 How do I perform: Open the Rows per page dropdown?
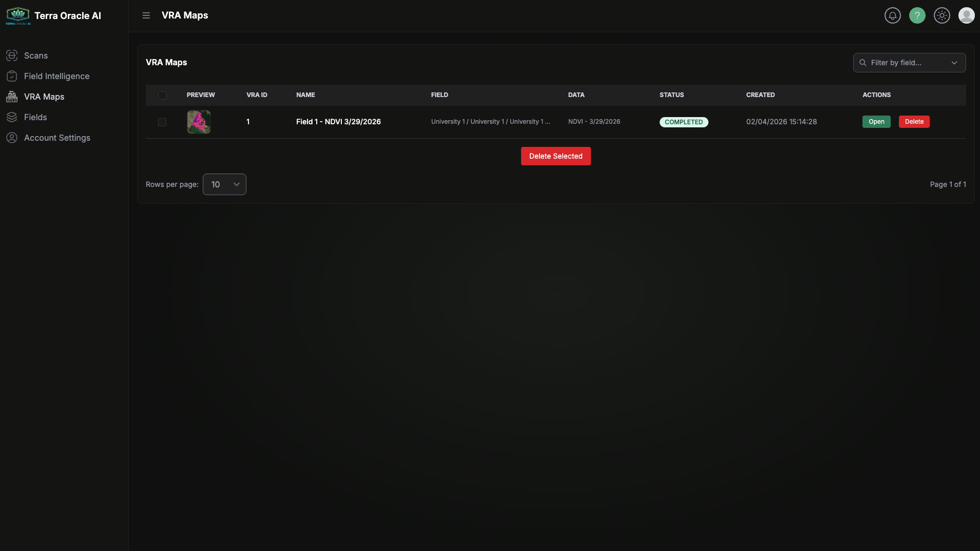coord(224,184)
